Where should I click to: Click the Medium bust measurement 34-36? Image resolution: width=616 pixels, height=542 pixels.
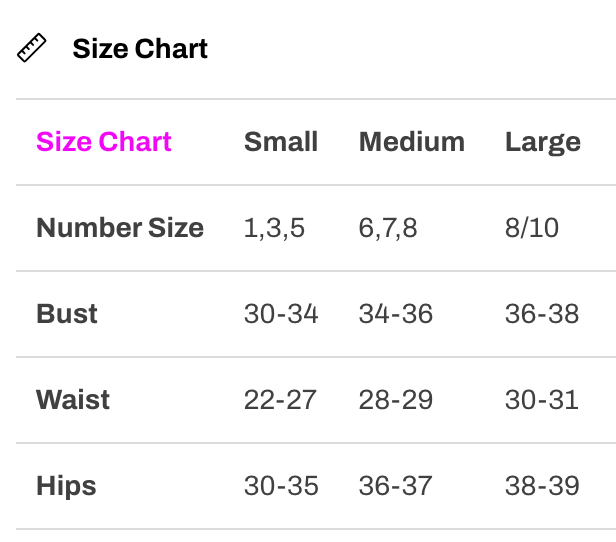point(396,314)
